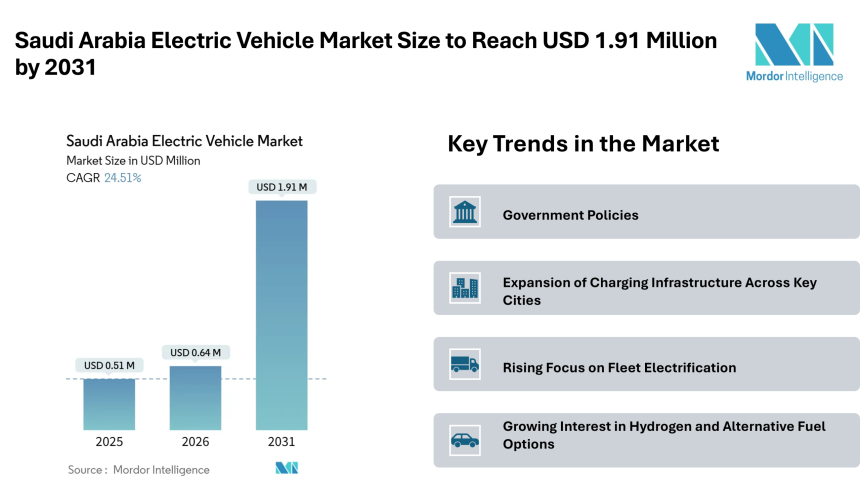Image resolution: width=860 pixels, height=483 pixels.
Task: Click the Mordor Intelligence text under logo
Action: [794, 76]
